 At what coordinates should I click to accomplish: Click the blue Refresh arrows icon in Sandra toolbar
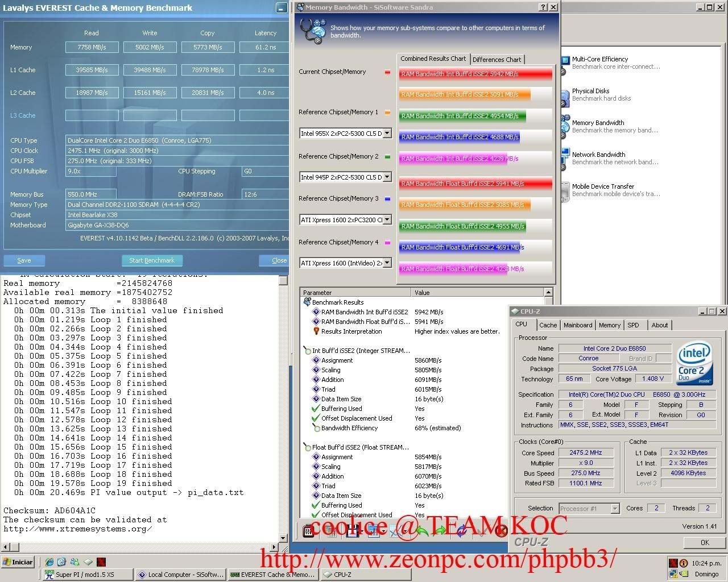(x=461, y=531)
